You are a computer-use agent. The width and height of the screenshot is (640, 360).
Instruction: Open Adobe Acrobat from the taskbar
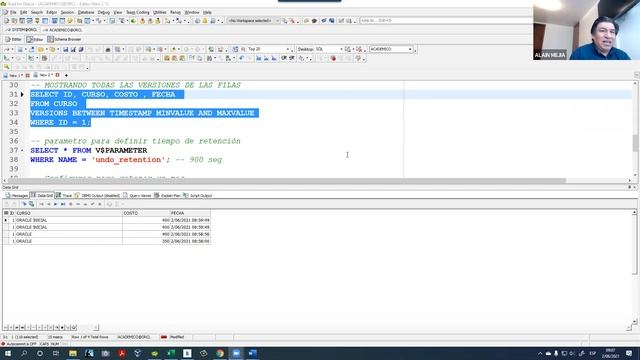coord(122,353)
